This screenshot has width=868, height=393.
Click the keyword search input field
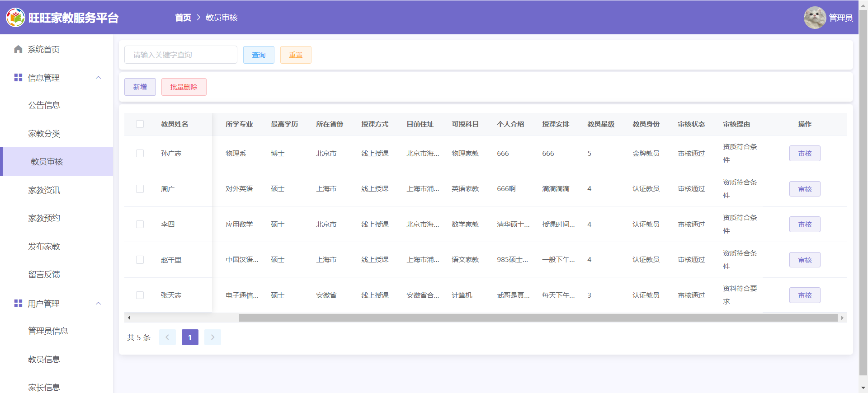181,55
